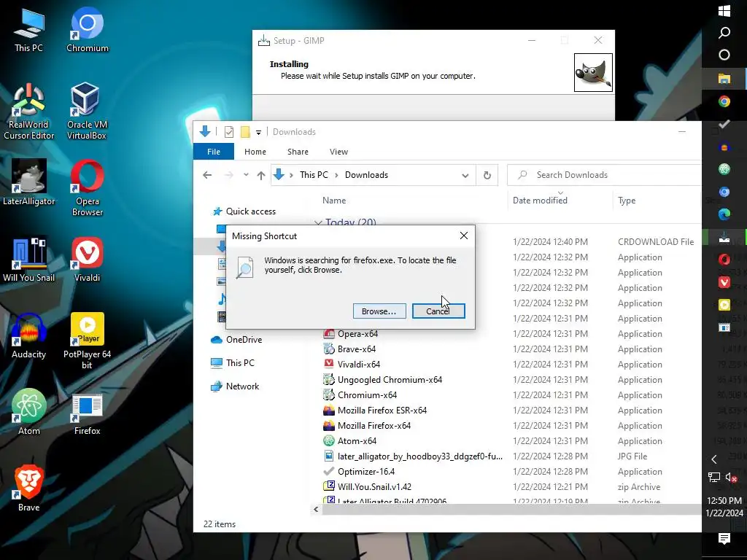This screenshot has width=747, height=560.
Task: Click properties icon in Explorer title bar
Action: (228, 132)
